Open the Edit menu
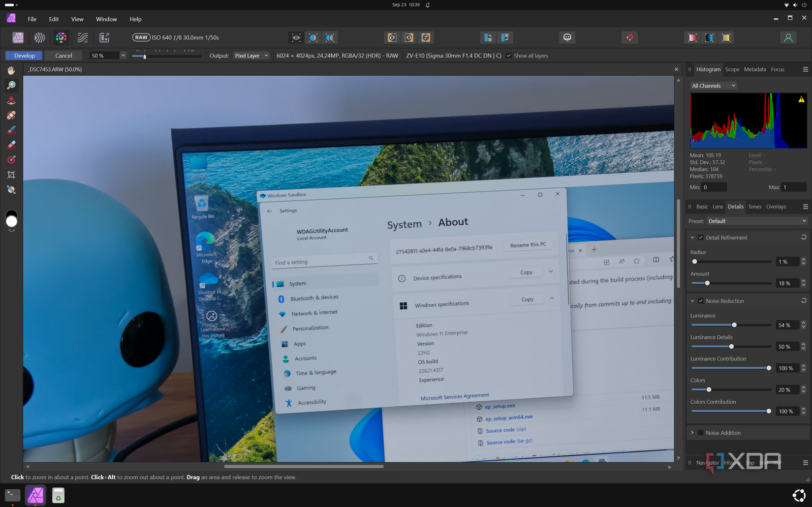Image resolution: width=812 pixels, height=507 pixels. coord(54,19)
